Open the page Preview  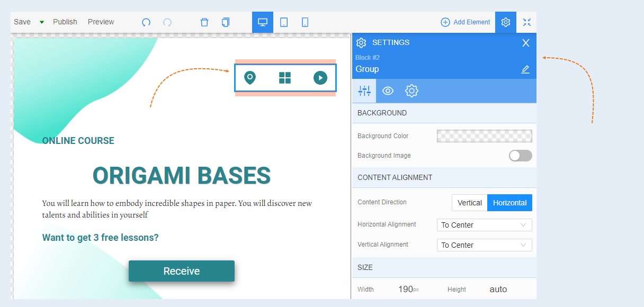point(101,22)
